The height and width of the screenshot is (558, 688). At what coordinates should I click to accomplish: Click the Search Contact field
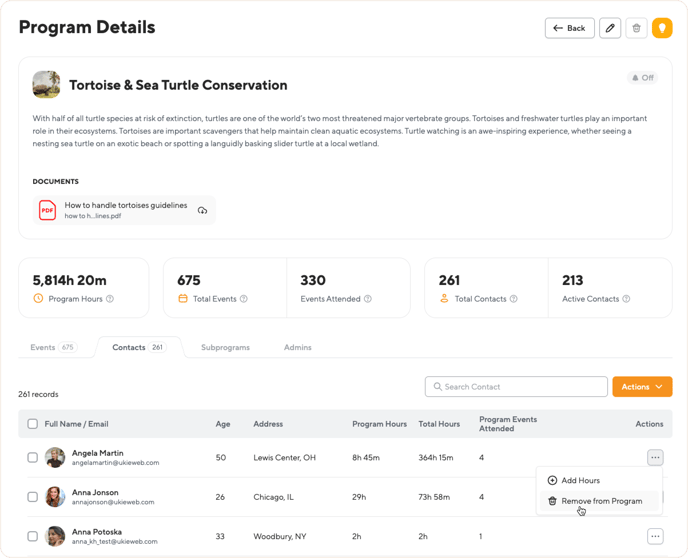(x=516, y=386)
